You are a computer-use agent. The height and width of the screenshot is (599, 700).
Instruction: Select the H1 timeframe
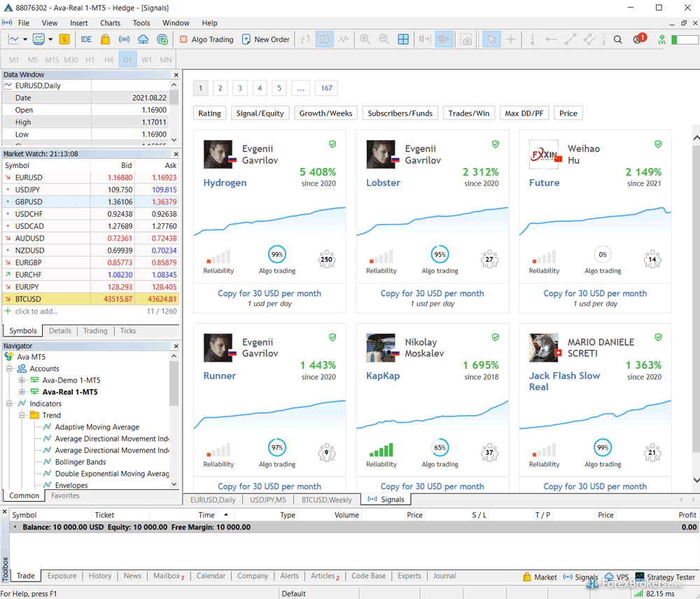coord(90,59)
